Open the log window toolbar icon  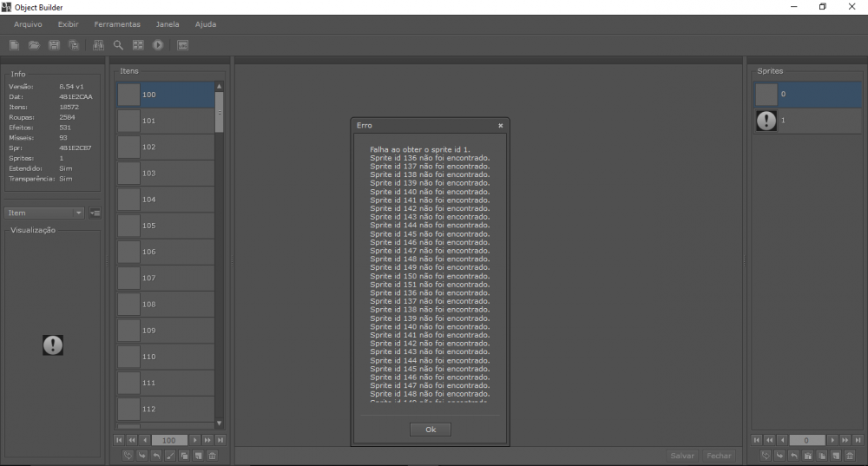[x=182, y=45]
